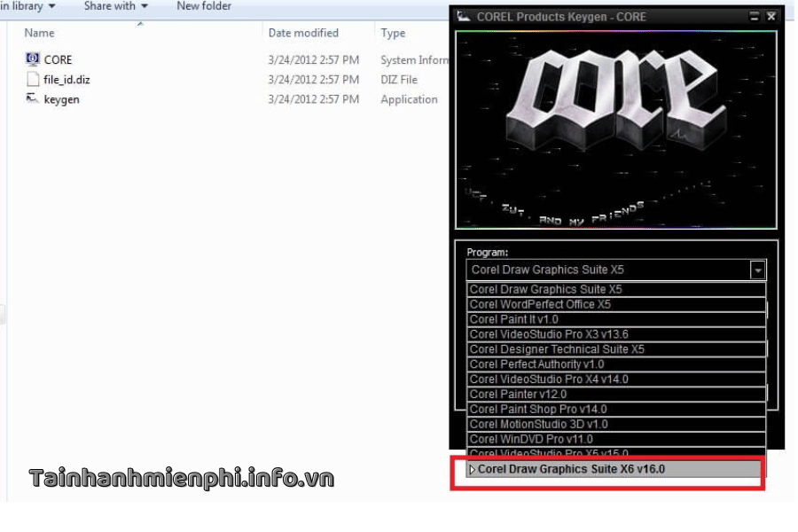The width and height of the screenshot is (798, 532).
Task: Select the file_id.diz file icon
Action: [x=33, y=80]
